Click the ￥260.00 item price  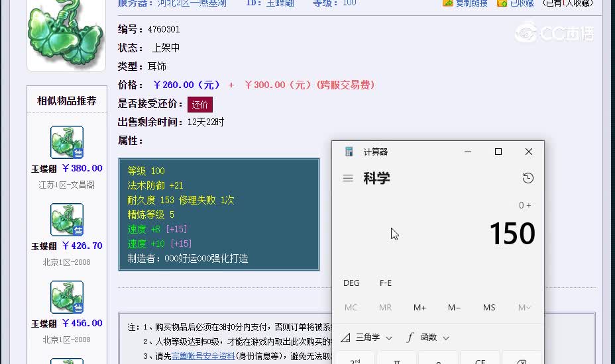186,85
